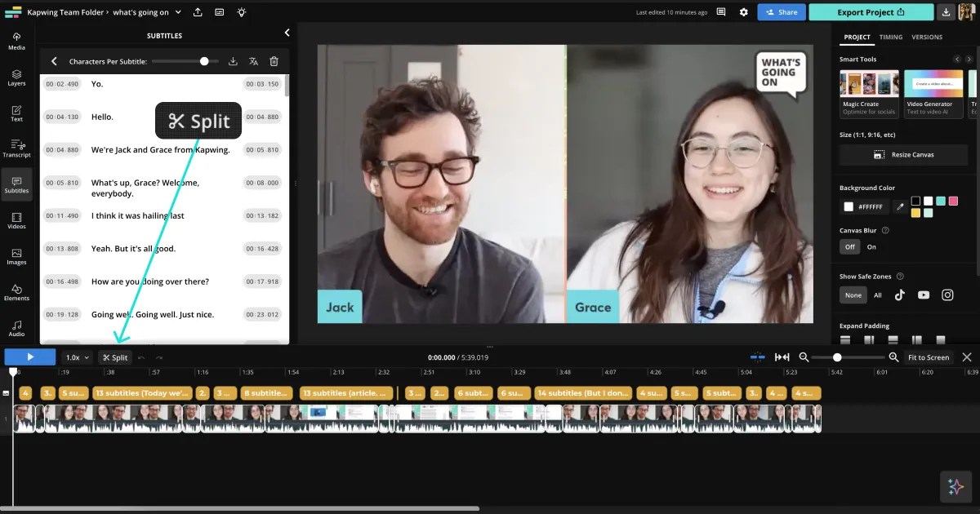The width and height of the screenshot is (980, 514).
Task: Set Show Safe Zones to All
Action: 876,295
